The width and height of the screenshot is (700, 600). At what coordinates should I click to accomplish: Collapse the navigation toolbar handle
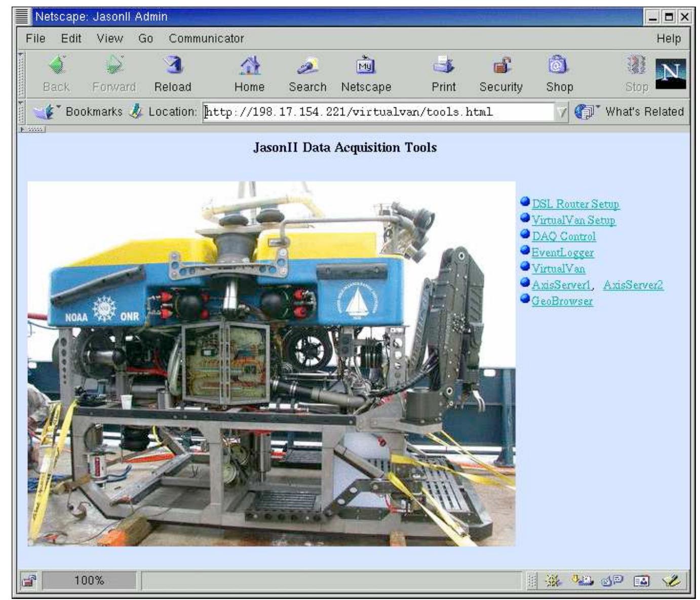point(21,74)
